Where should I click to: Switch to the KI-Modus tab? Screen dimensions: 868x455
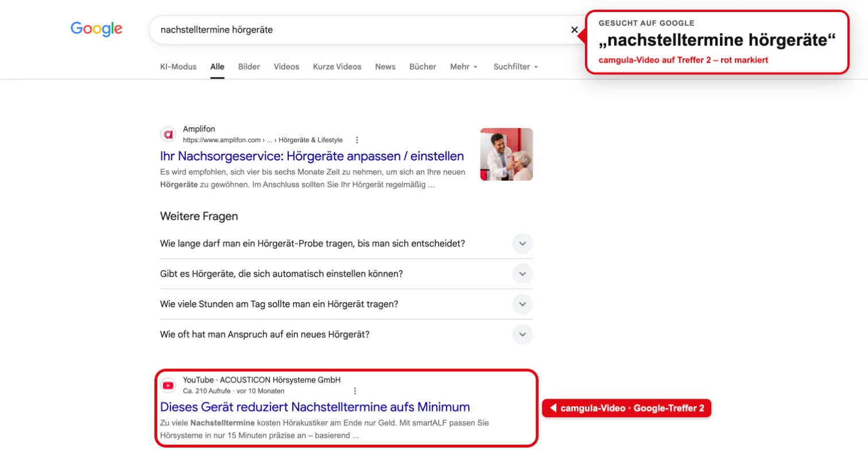pos(178,67)
